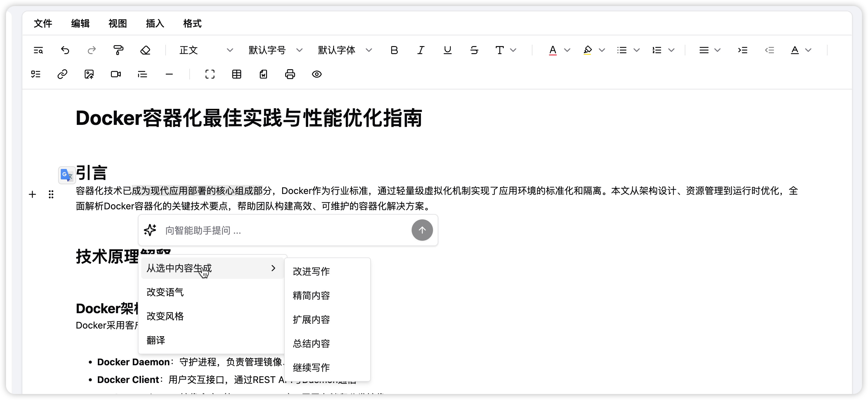This screenshot has width=868, height=400.
Task: Click the undo arrow icon
Action: 65,50
